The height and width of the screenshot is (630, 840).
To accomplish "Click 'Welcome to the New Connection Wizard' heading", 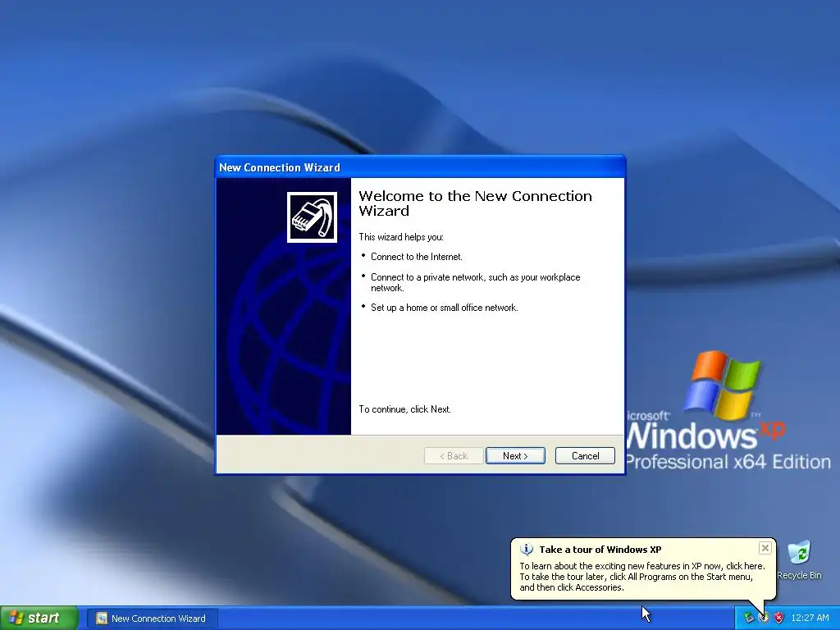I will [x=475, y=203].
